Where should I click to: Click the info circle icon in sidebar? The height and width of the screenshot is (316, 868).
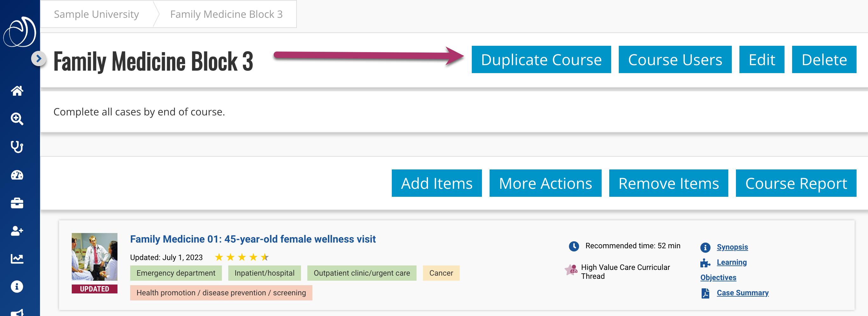click(x=17, y=287)
